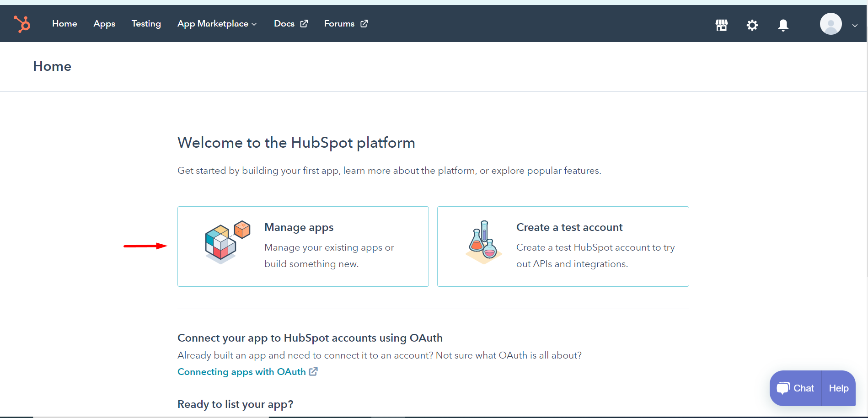Click the Home page heading
The width and height of the screenshot is (868, 418).
(52, 66)
